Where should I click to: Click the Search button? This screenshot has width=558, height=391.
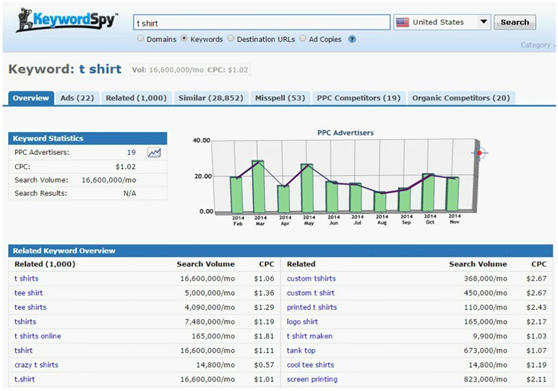point(515,22)
